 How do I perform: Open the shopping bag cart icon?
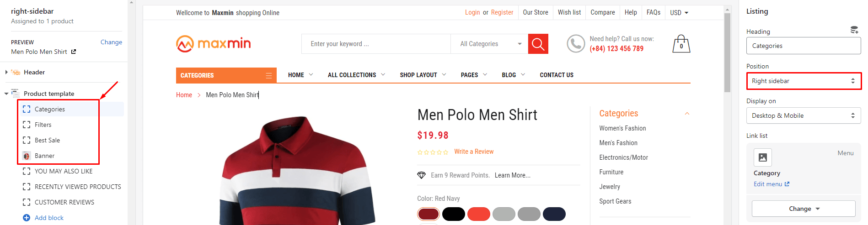pos(681,44)
